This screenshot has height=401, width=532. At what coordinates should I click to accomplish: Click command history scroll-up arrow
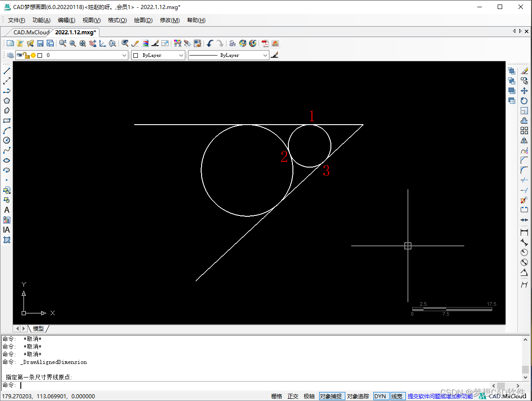coord(526,339)
